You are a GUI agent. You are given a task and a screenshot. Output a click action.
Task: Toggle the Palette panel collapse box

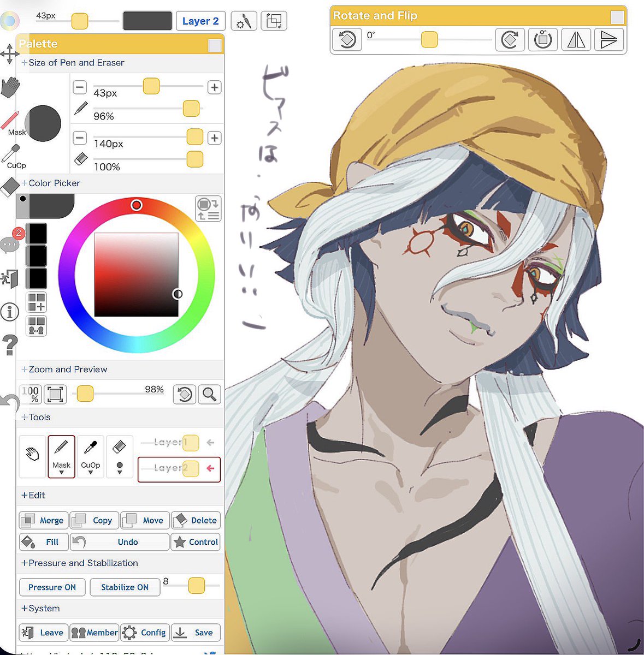[215, 45]
